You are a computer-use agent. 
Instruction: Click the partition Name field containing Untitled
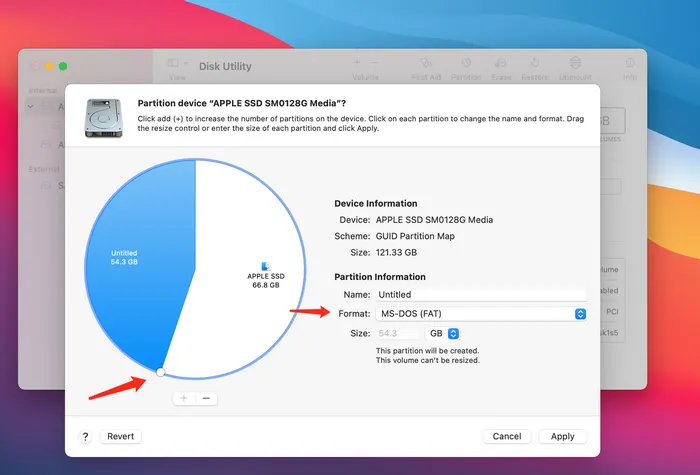pos(480,295)
